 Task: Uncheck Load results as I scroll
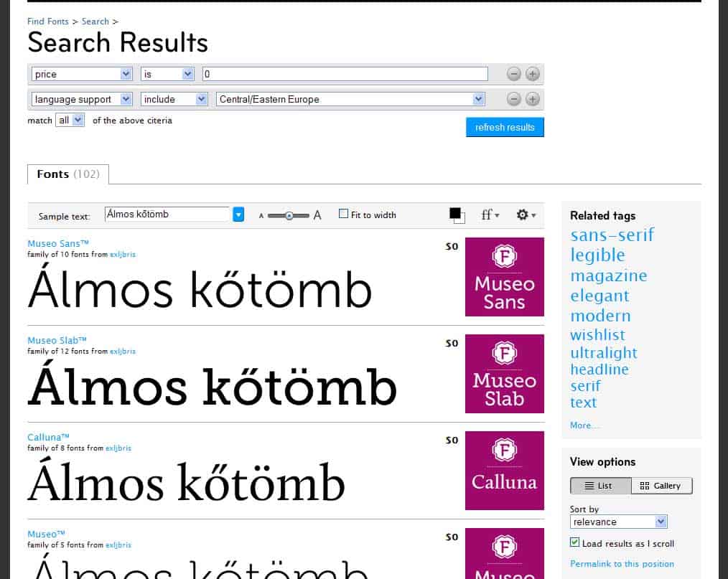pos(574,543)
